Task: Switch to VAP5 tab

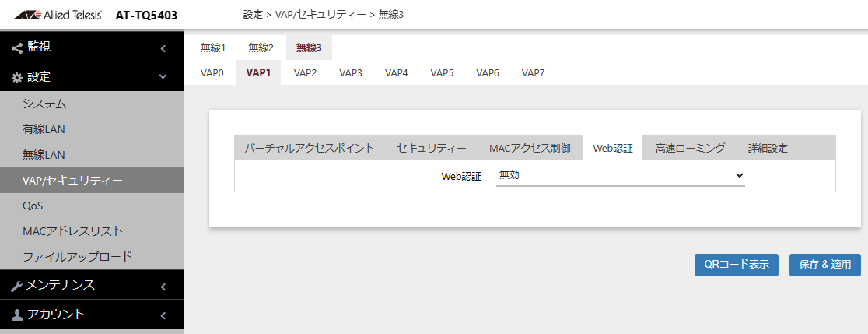Action: click(x=442, y=72)
